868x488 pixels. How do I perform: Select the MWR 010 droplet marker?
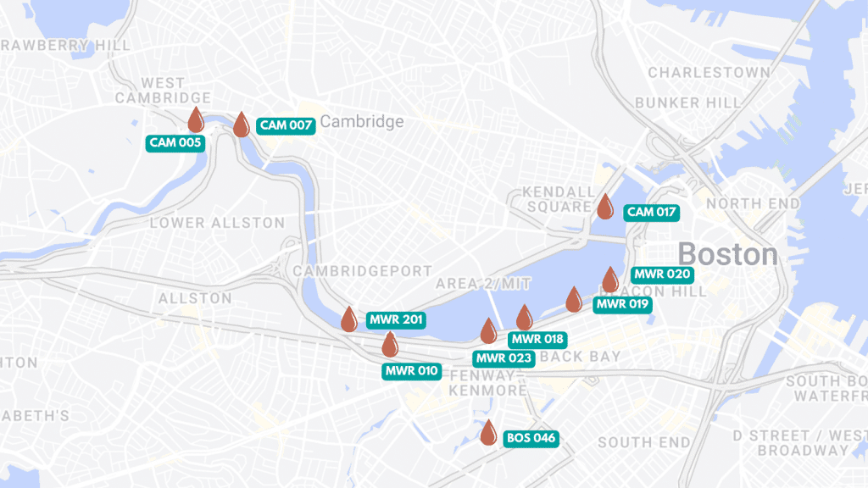(390, 344)
